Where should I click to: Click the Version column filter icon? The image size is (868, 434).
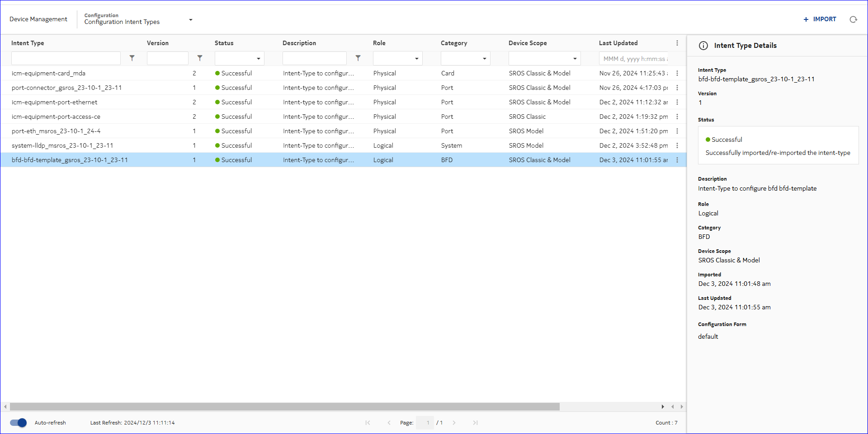[200, 58]
